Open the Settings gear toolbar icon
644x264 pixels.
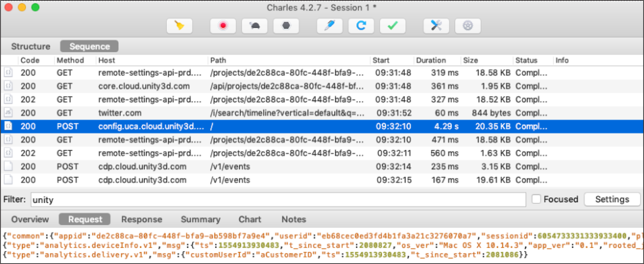click(467, 26)
